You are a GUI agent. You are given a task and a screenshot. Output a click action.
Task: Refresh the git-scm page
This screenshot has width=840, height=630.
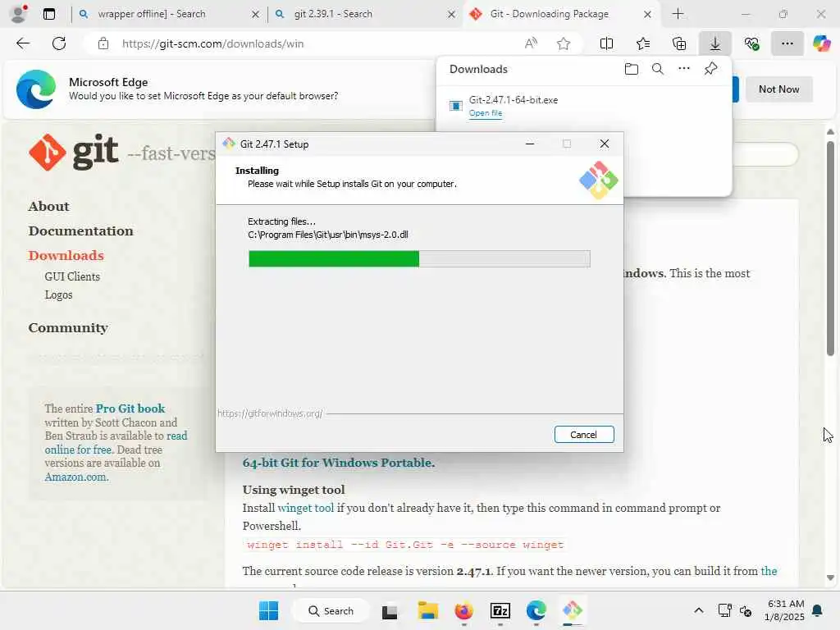[59, 43]
